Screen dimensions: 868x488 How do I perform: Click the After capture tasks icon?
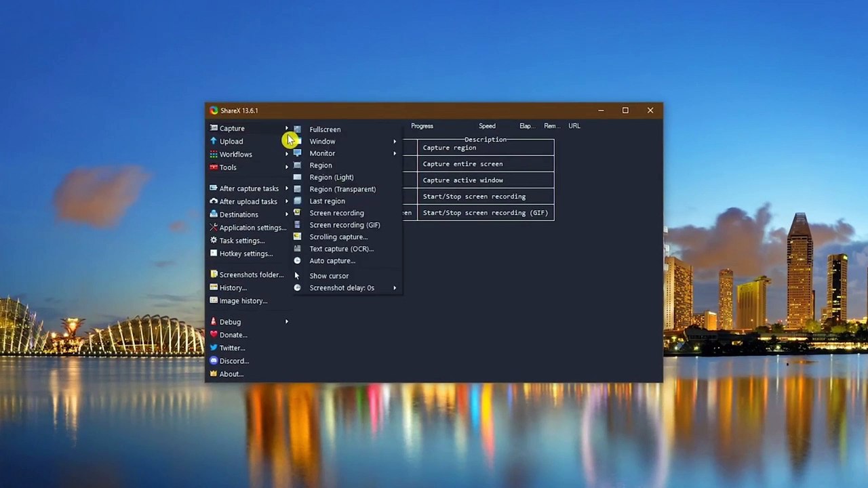(x=214, y=188)
